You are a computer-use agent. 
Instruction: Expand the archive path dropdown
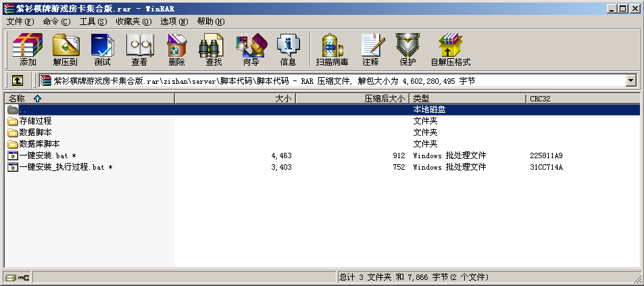631,80
